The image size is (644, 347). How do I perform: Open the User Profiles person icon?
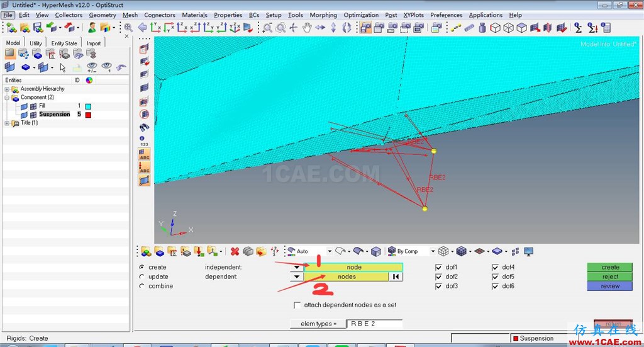92,28
